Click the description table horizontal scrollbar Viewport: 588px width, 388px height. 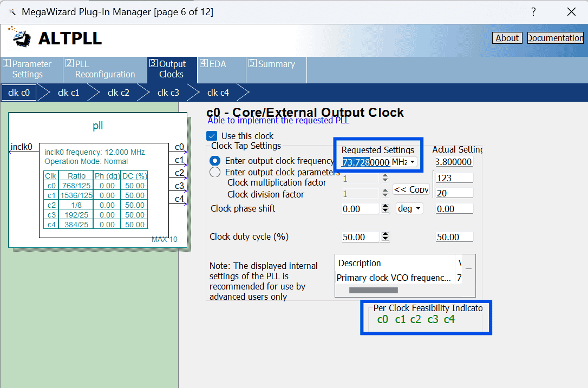click(x=374, y=290)
